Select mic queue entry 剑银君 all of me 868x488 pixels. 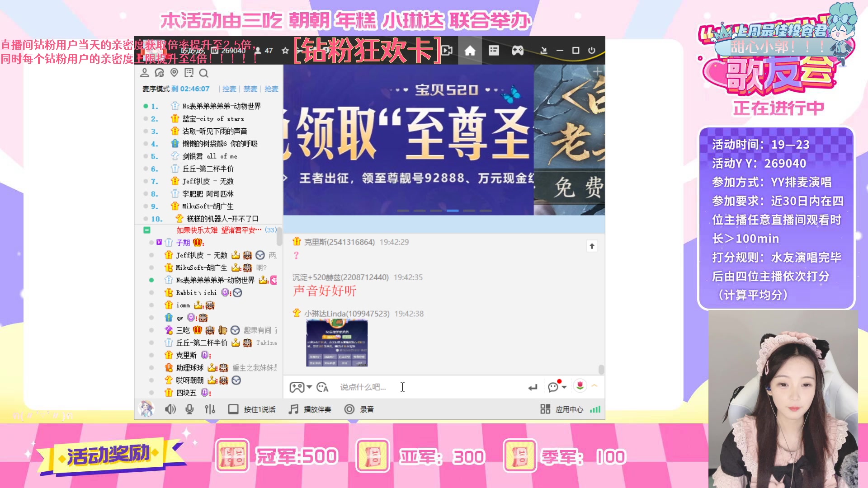(x=209, y=156)
